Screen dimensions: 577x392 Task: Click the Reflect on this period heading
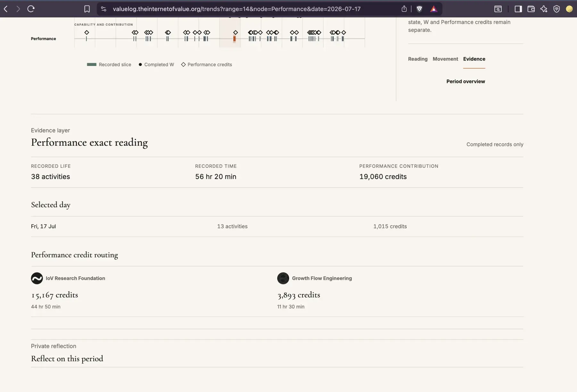67,358
